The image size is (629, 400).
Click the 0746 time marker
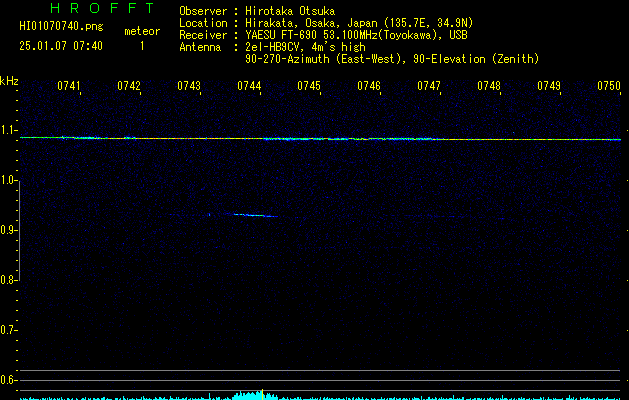coord(369,86)
